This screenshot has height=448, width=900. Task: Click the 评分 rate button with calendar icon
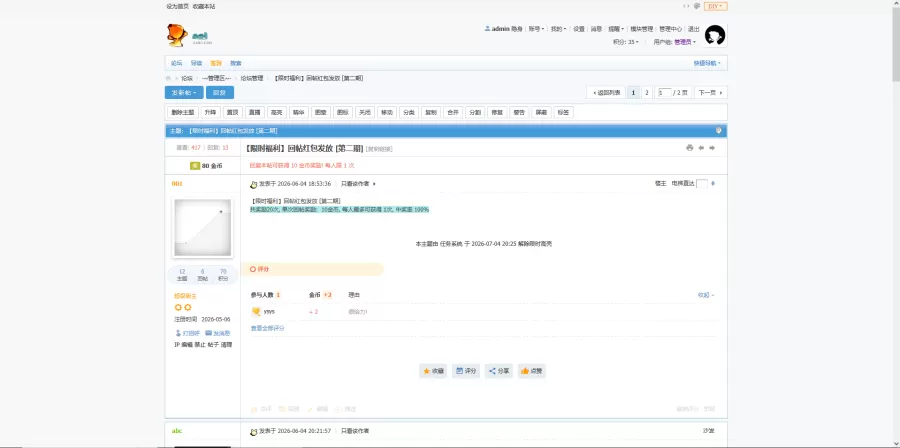(x=466, y=371)
